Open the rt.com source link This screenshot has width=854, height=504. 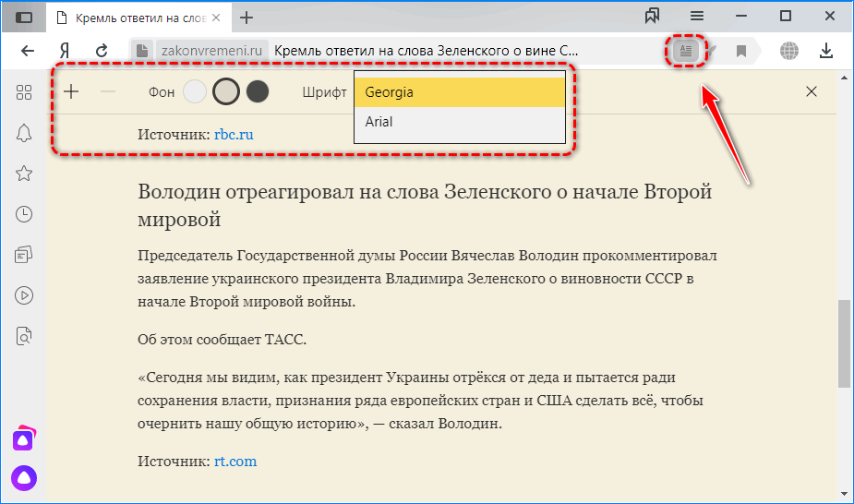click(235, 461)
